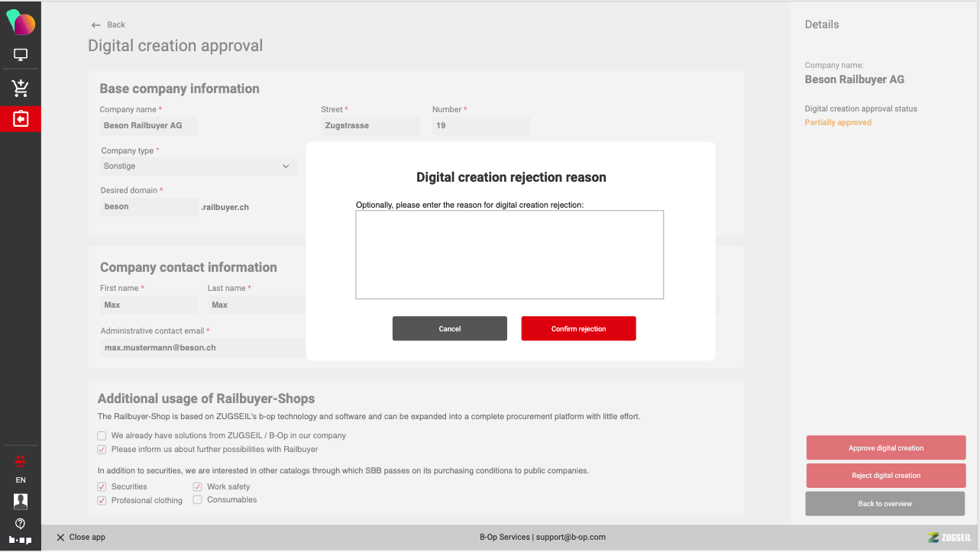Select the red approval clipboard icon

pyautogui.click(x=21, y=119)
